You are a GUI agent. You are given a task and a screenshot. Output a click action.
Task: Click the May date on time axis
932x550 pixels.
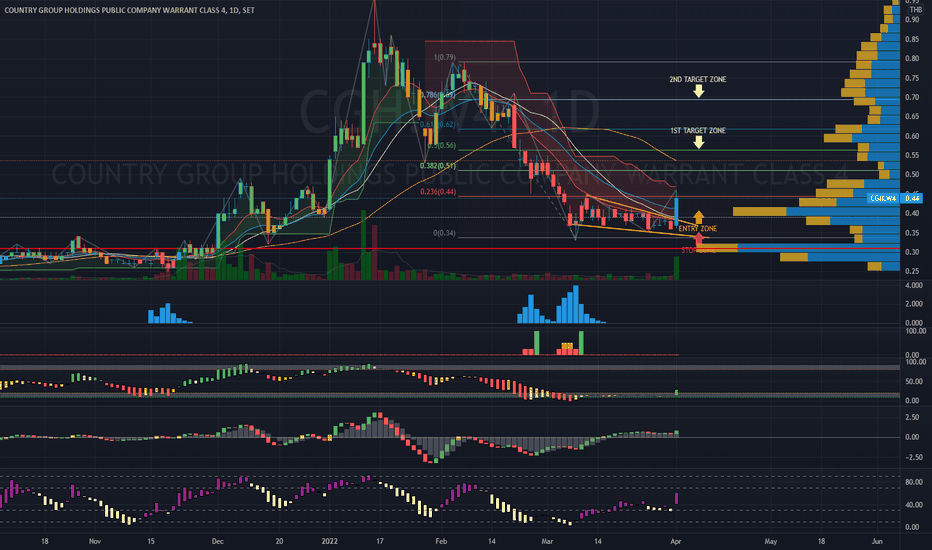coord(771,541)
